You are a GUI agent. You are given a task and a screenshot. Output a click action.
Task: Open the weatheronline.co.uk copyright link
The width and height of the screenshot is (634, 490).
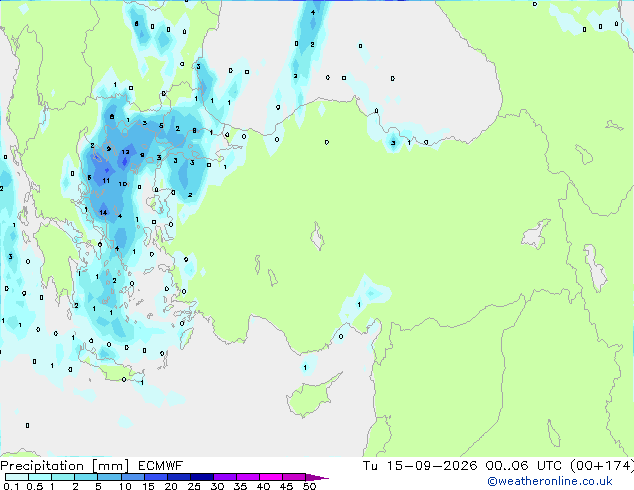coord(549,481)
